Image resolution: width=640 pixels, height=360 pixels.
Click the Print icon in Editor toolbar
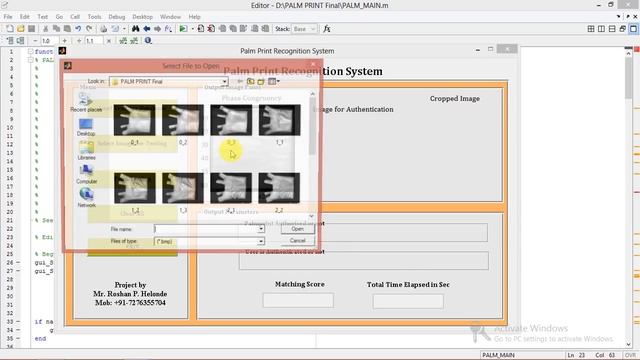coord(104,29)
